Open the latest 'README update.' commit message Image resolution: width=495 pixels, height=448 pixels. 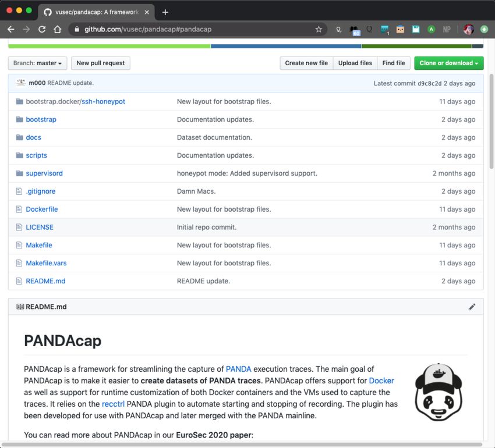[x=70, y=83]
